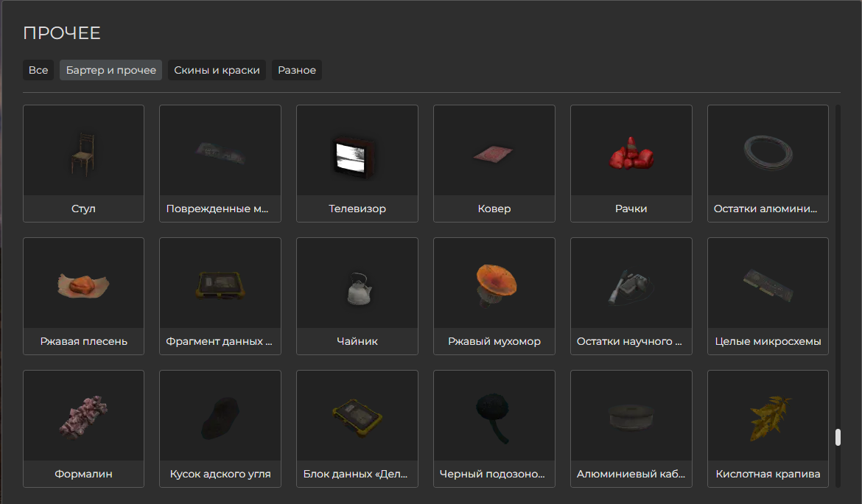Click the Поврежденные м... caption
Image resolution: width=862 pixels, height=504 pixels.
coord(217,209)
